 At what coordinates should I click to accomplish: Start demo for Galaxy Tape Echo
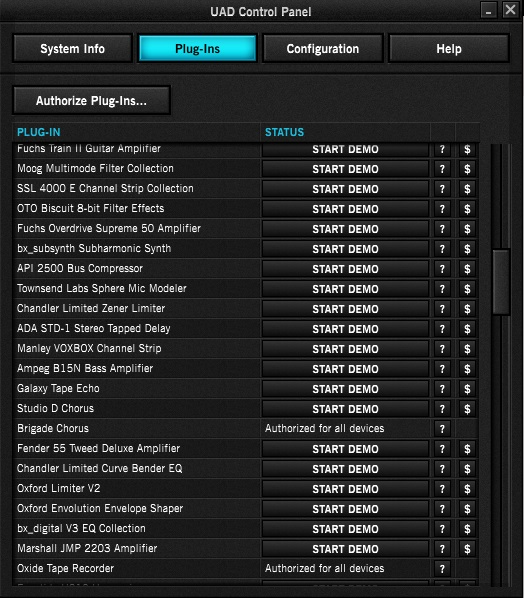tap(345, 389)
